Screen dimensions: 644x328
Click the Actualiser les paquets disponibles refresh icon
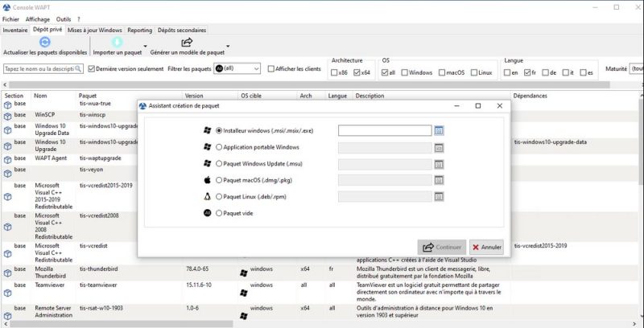pos(45,42)
